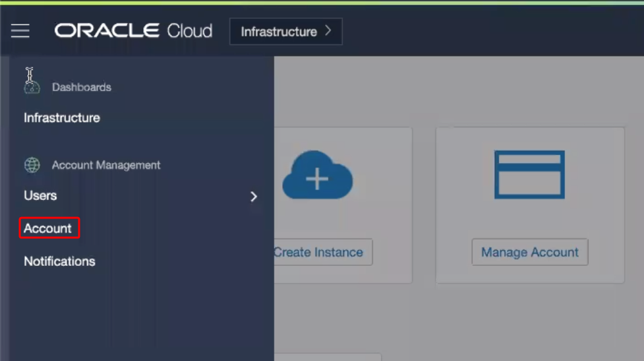
Task: Click the Oracle Cloud logo
Action: [x=134, y=31]
